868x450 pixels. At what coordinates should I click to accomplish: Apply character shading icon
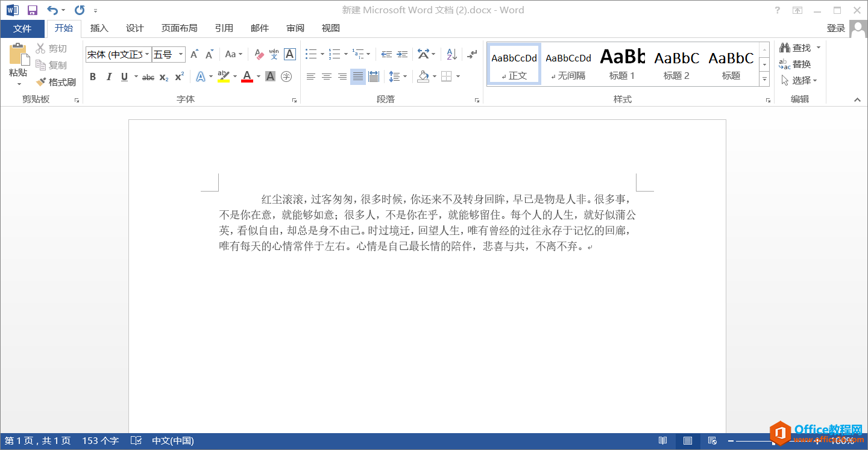[x=270, y=77]
